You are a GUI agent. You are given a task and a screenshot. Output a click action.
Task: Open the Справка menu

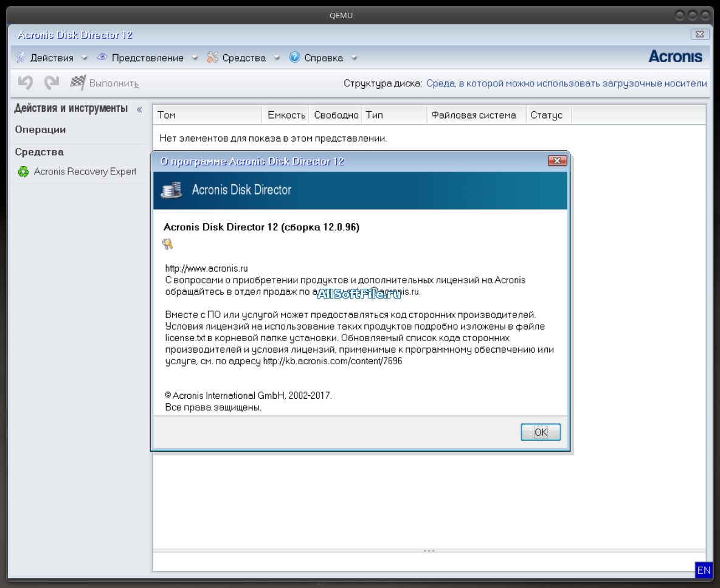324,58
